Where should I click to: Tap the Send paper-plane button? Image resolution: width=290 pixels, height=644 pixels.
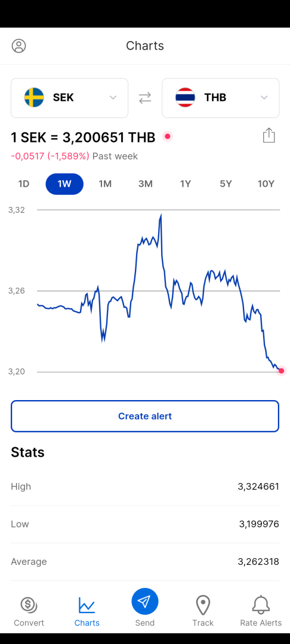click(x=145, y=602)
